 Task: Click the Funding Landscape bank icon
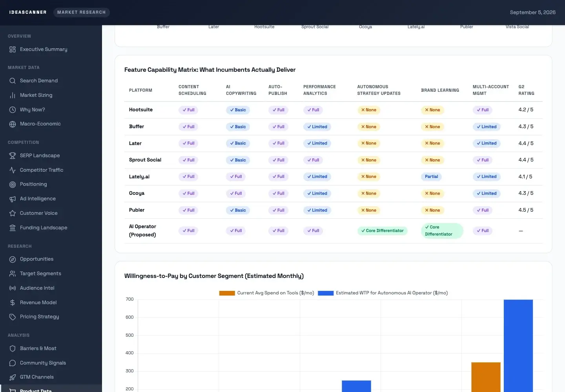(x=13, y=228)
